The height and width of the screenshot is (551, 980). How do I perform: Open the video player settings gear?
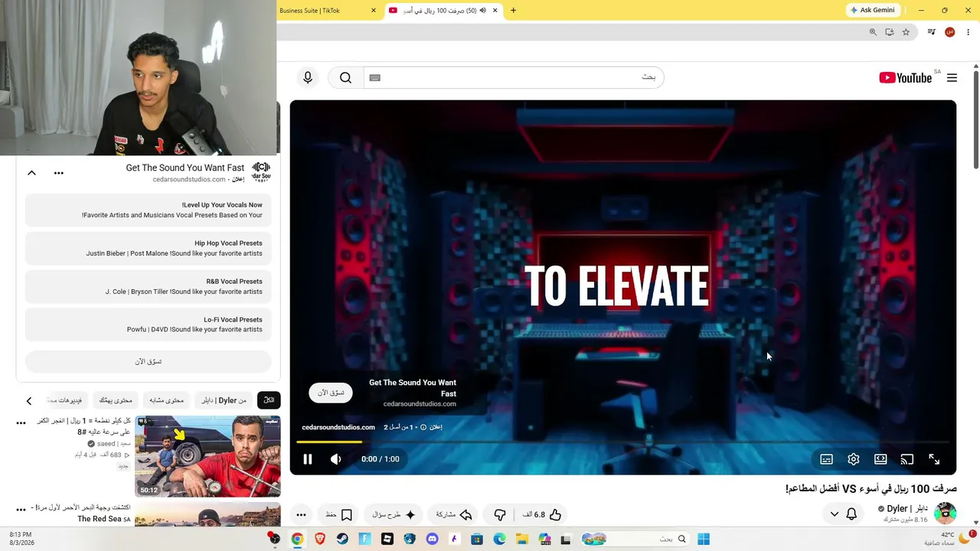pyautogui.click(x=854, y=459)
